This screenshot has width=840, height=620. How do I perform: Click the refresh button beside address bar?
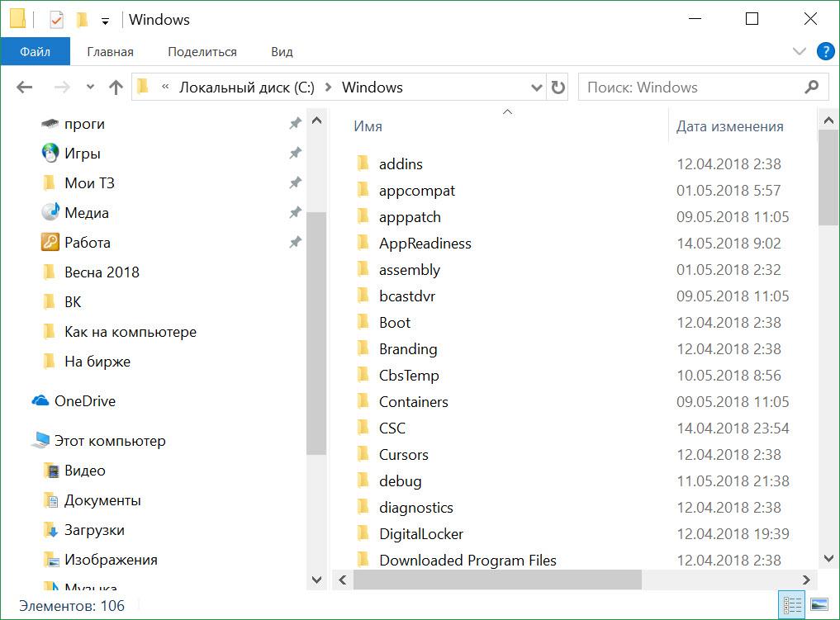(x=558, y=88)
